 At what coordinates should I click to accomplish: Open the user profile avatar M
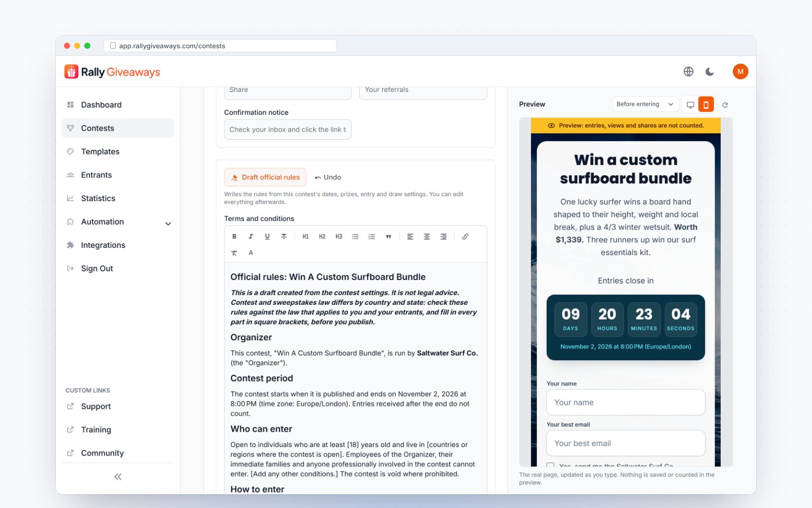point(740,72)
